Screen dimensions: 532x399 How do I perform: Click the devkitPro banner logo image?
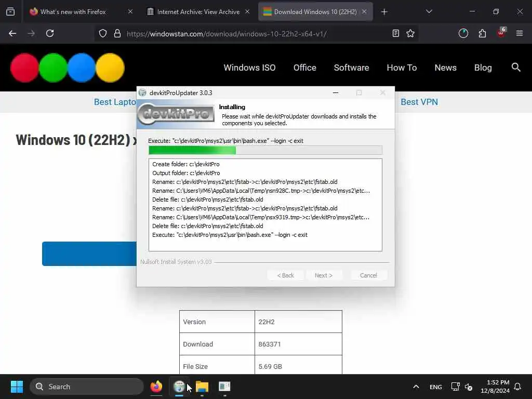(x=176, y=114)
